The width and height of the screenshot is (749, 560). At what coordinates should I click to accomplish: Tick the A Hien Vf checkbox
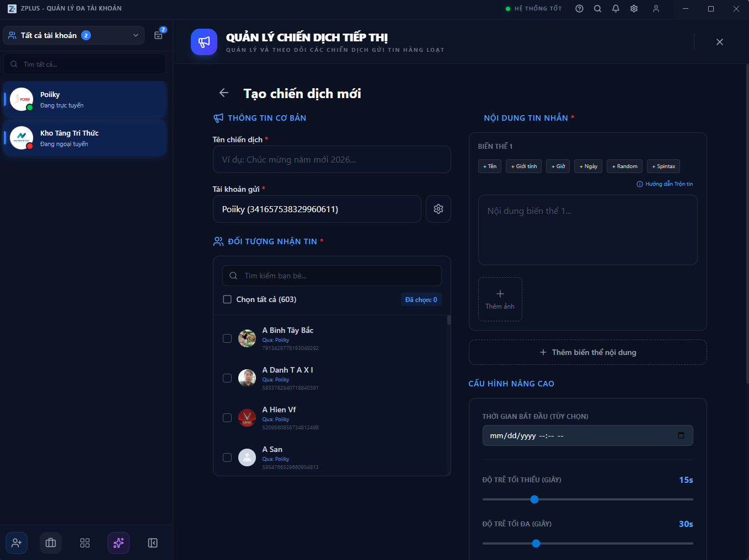(x=227, y=418)
